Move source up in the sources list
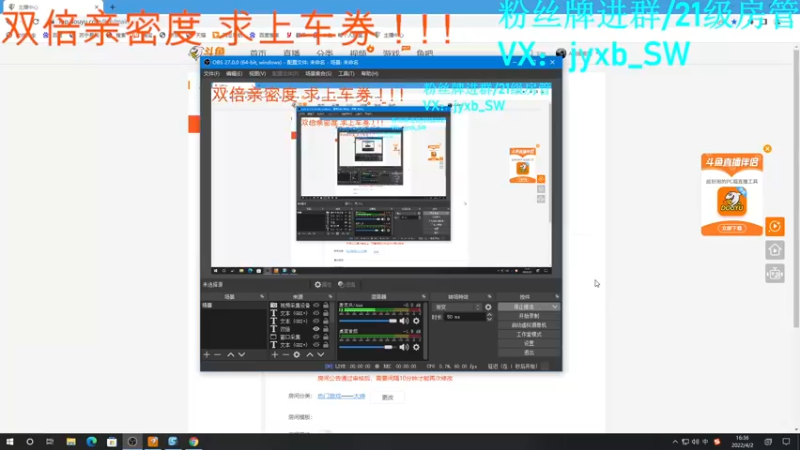 click(310, 355)
